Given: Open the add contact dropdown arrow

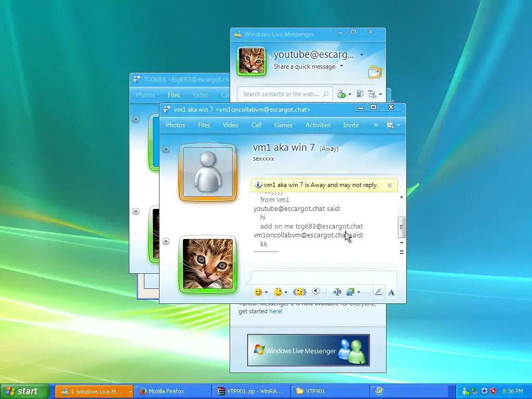Looking at the screenshot, I should (350, 95).
